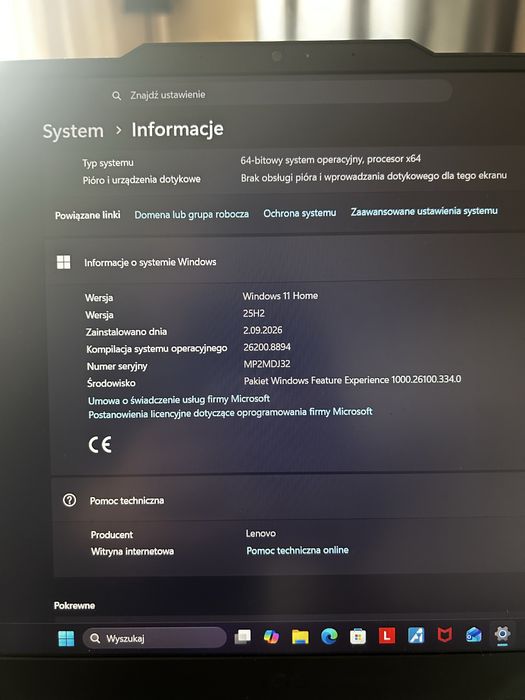Open Umowa o świadczenie usług firmy Microsoft
The image size is (525, 700).
pyautogui.click(x=179, y=399)
